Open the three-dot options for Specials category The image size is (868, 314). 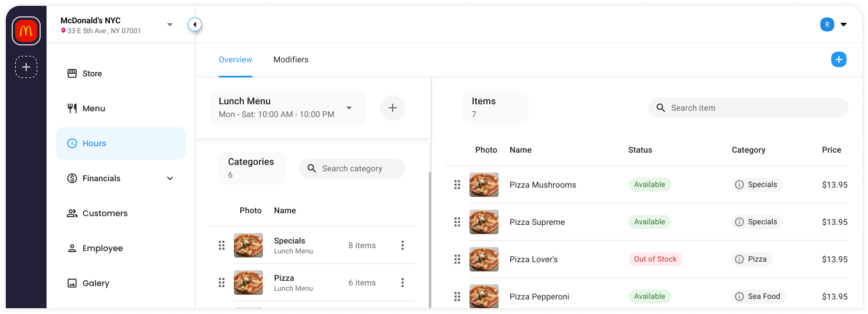[x=402, y=245]
